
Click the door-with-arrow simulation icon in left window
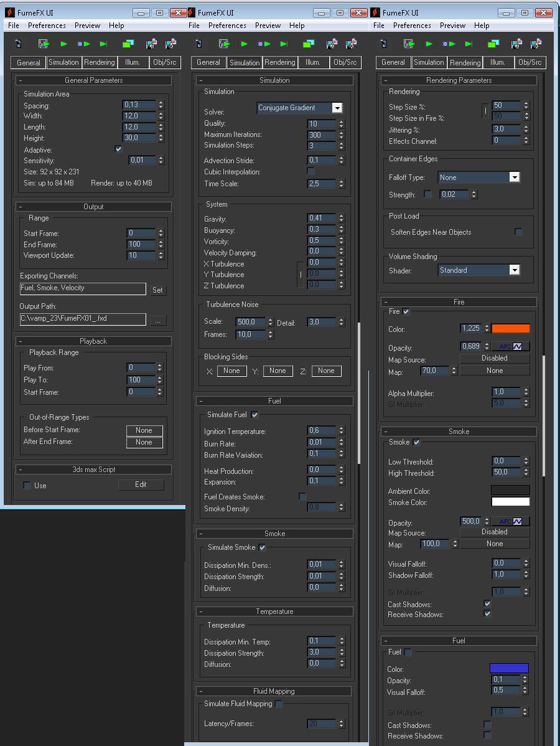[44, 44]
